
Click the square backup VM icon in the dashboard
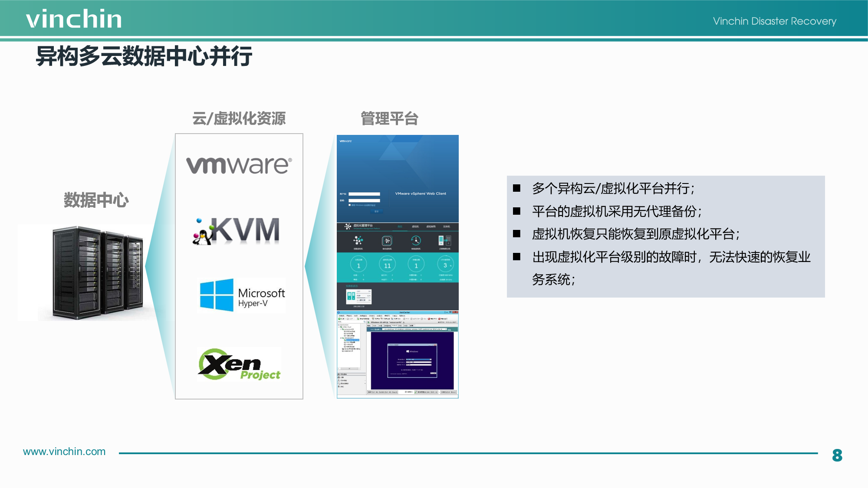[387, 240]
